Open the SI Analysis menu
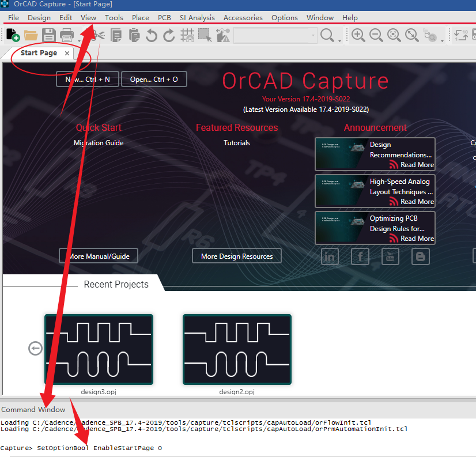This screenshot has height=457, width=476. pos(197,18)
